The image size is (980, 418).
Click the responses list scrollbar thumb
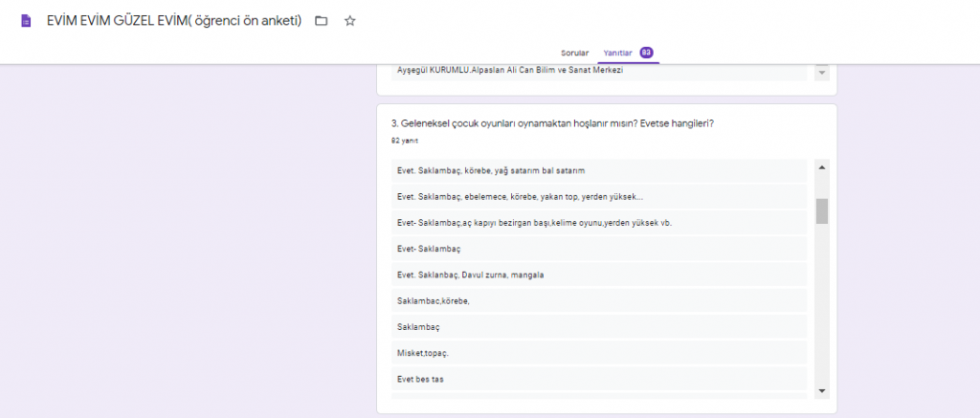click(x=821, y=210)
